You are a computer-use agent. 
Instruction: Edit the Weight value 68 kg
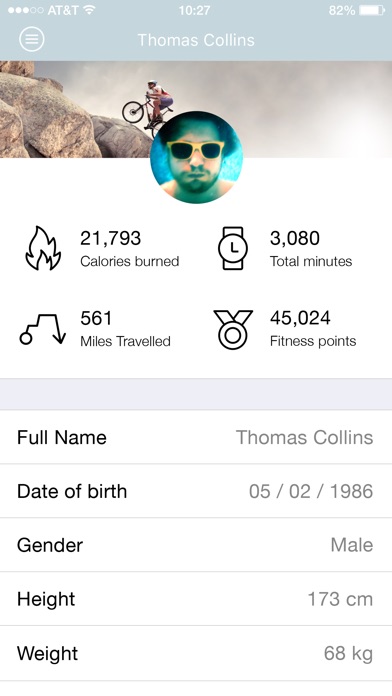click(348, 653)
